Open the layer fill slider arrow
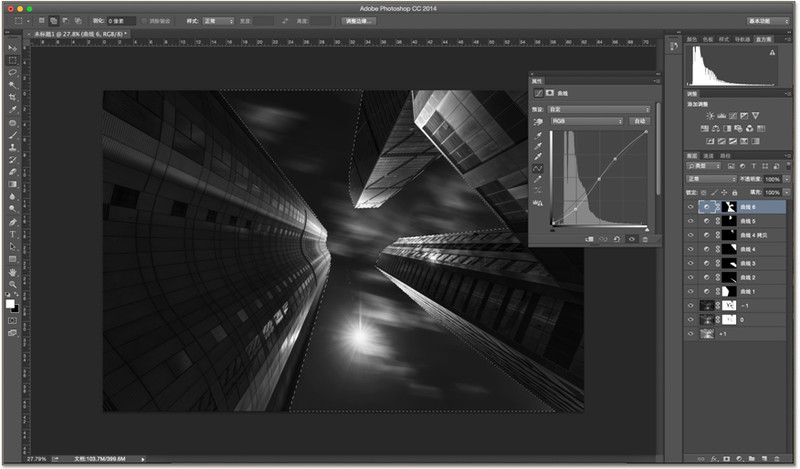The image size is (800, 469). (x=787, y=192)
